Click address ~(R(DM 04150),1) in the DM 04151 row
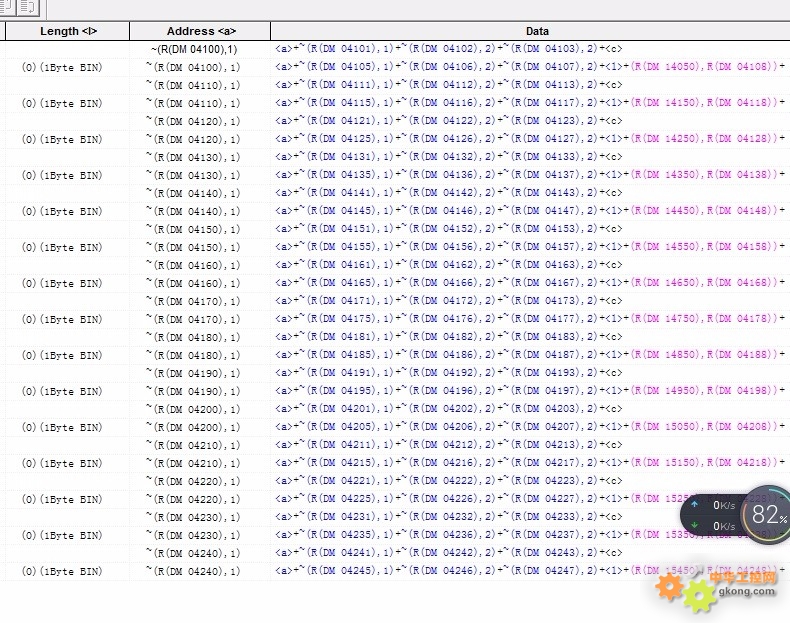The image size is (790, 623). click(x=193, y=229)
